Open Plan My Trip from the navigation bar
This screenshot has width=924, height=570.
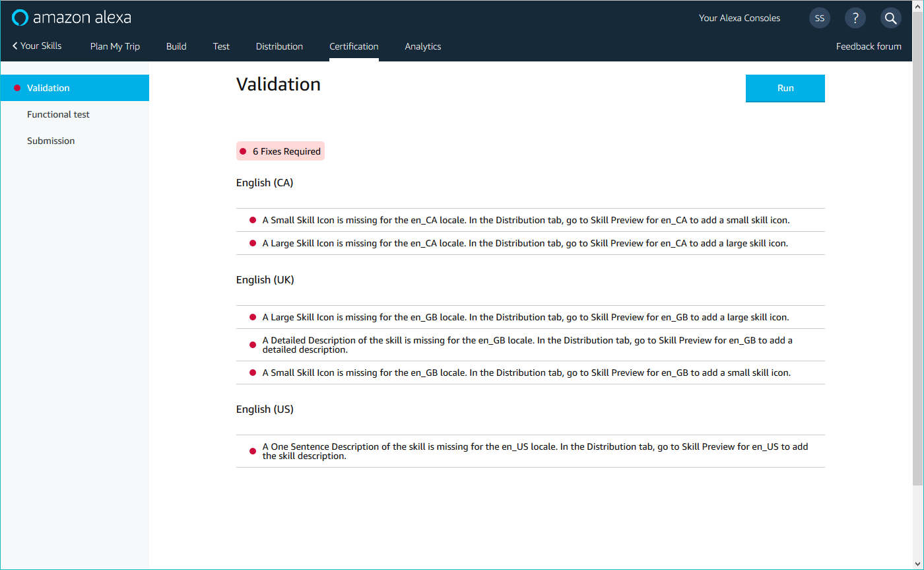click(x=115, y=46)
